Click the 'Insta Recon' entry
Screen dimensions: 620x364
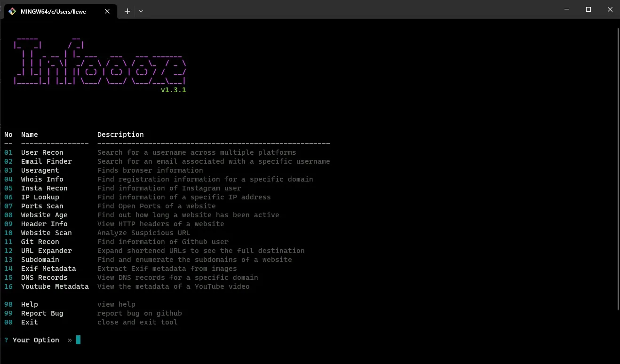[x=44, y=188]
